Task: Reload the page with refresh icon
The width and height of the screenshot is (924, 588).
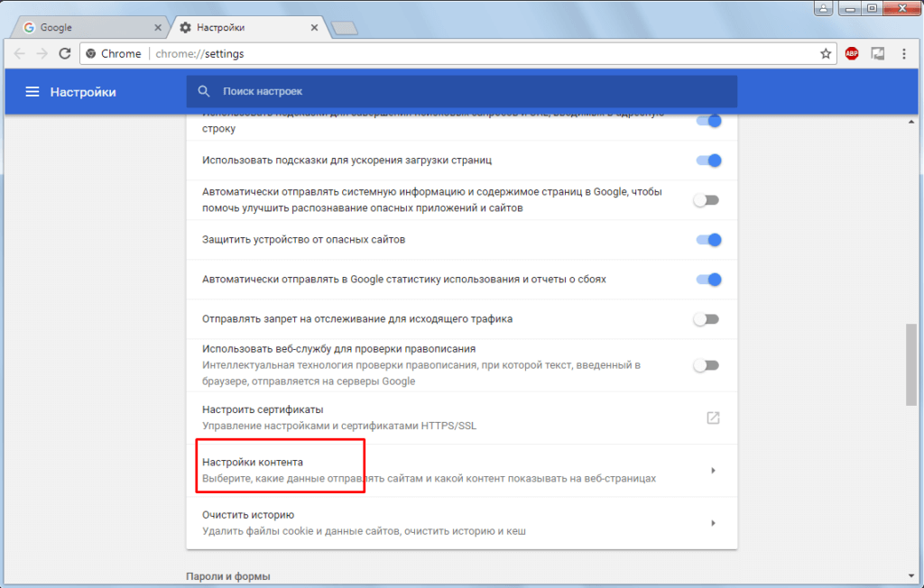Action: coord(65,53)
